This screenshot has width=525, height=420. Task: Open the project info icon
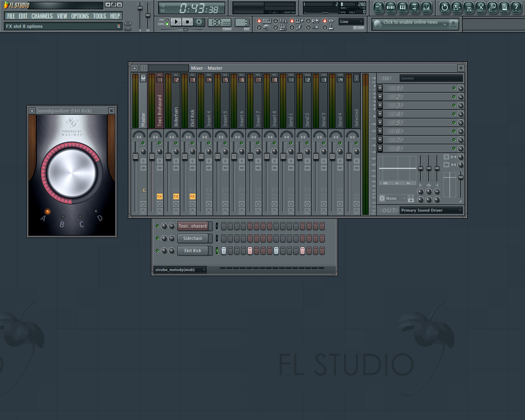504,7
